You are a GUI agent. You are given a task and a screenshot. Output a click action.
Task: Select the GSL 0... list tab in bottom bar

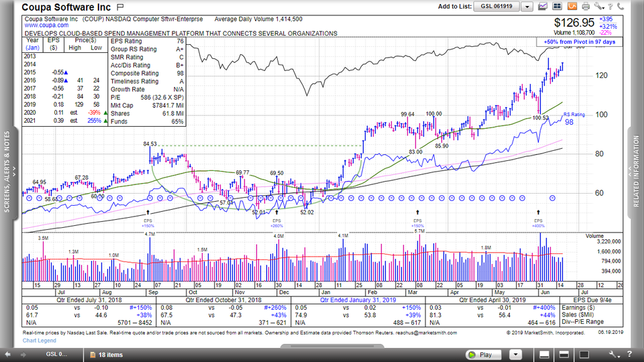56,354
